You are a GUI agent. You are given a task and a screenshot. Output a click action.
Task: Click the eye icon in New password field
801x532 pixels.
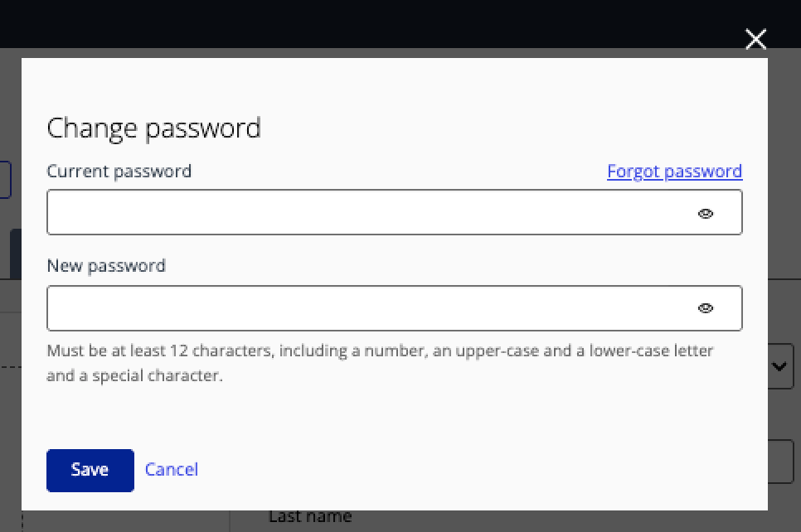(x=706, y=307)
